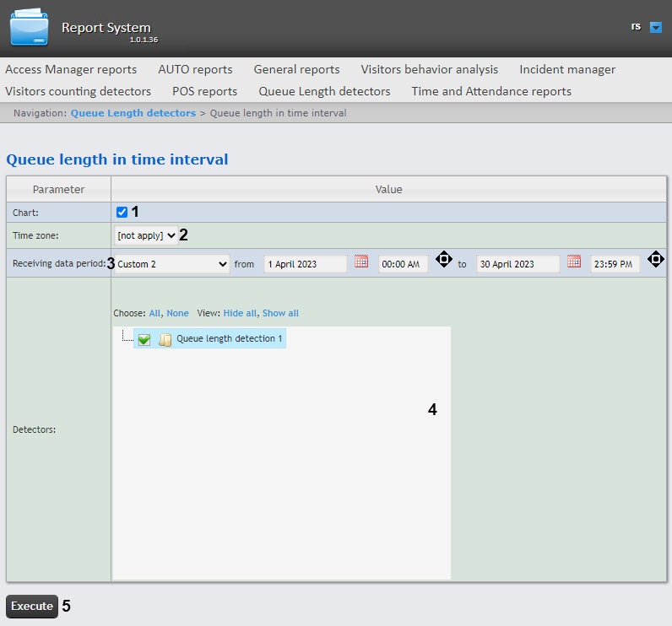Screen dimensions: 672x626
Task: Go to the POS reports menu
Action: [x=204, y=91]
